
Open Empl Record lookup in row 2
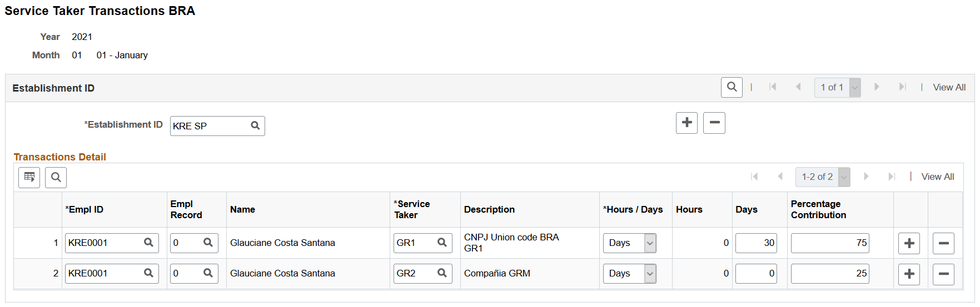[208, 273]
